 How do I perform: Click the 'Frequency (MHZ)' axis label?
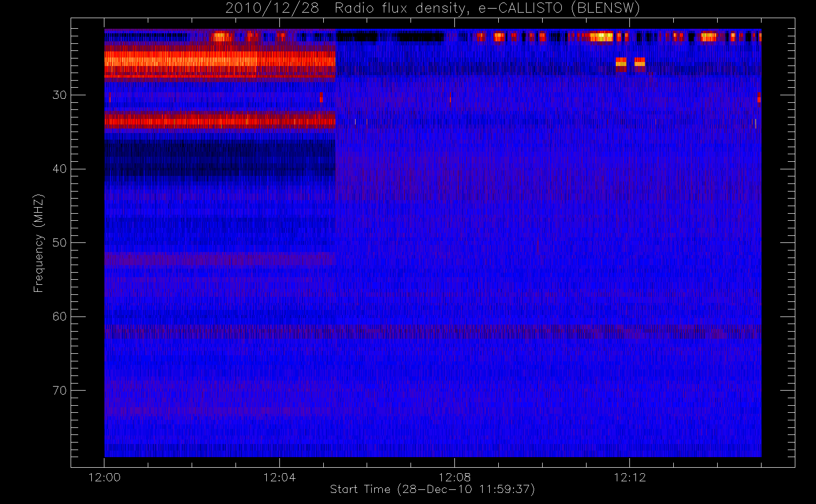38,243
